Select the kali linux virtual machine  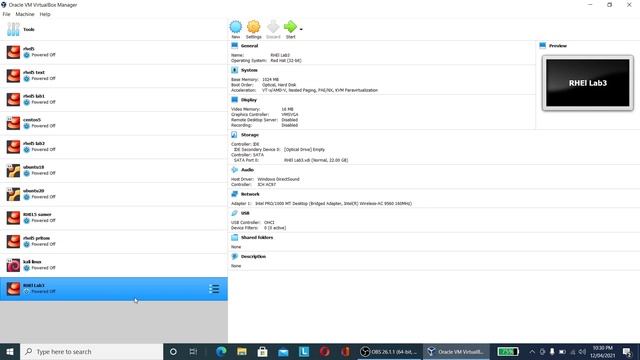[114, 265]
